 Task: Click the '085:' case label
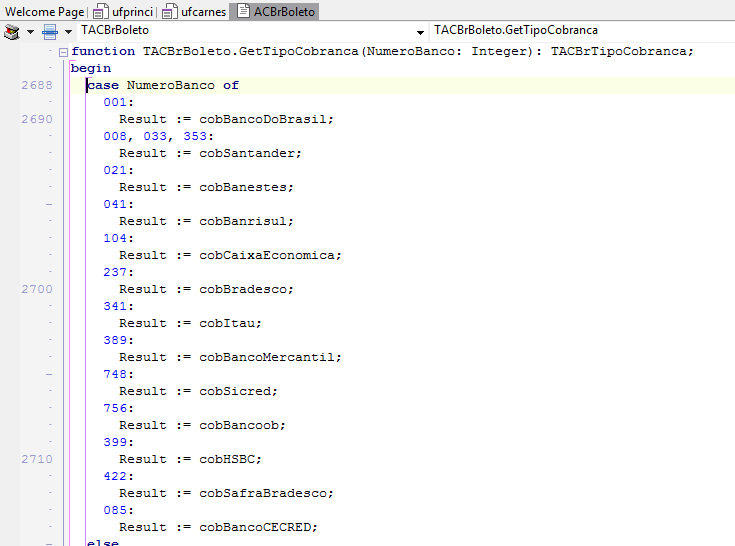point(119,510)
